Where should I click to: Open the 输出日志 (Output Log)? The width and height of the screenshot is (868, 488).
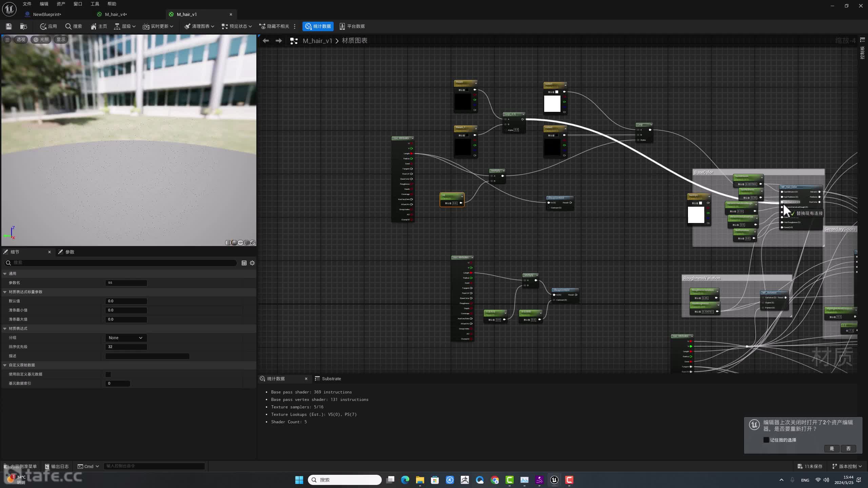(57, 466)
